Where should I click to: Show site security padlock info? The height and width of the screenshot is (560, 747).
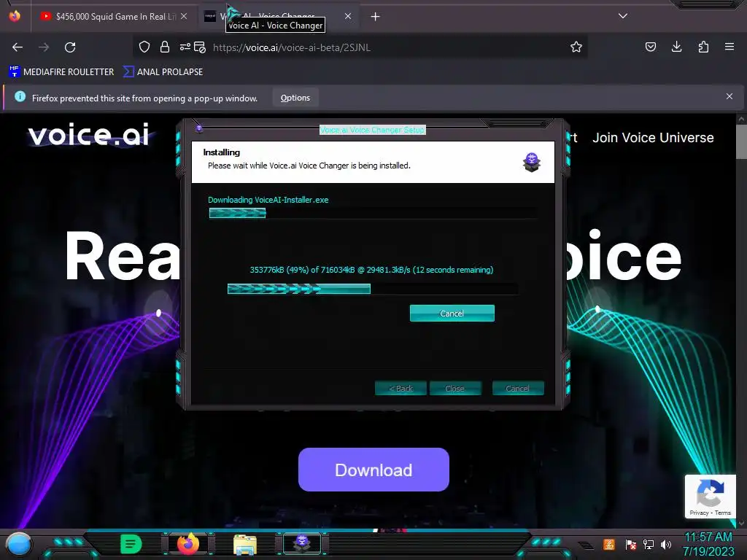click(165, 47)
